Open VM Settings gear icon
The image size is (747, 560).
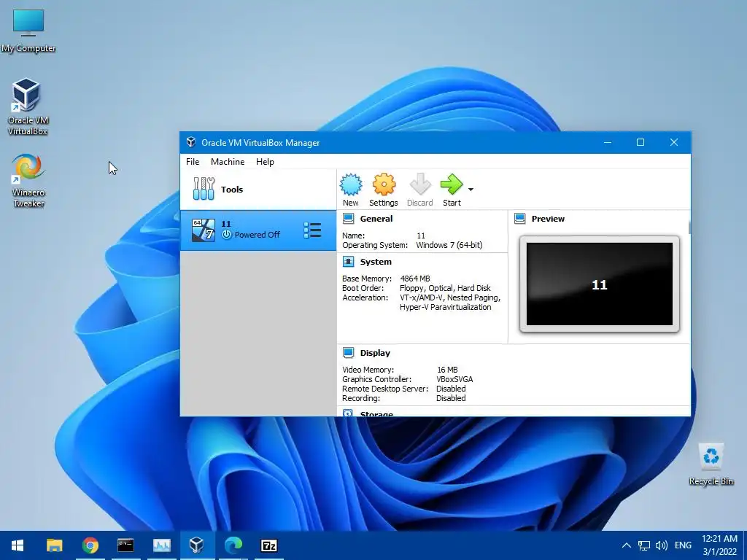click(384, 184)
